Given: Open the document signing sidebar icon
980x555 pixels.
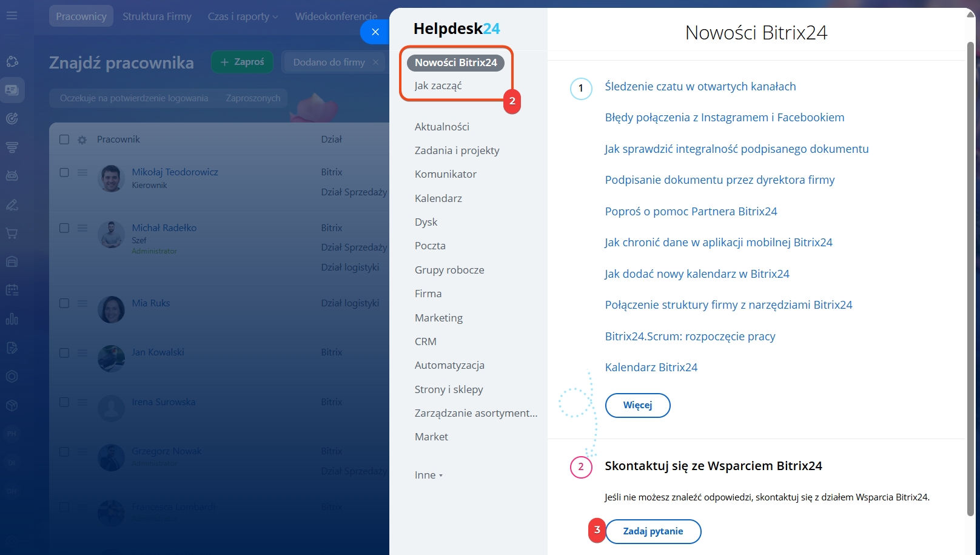Looking at the screenshot, I should click(x=12, y=348).
